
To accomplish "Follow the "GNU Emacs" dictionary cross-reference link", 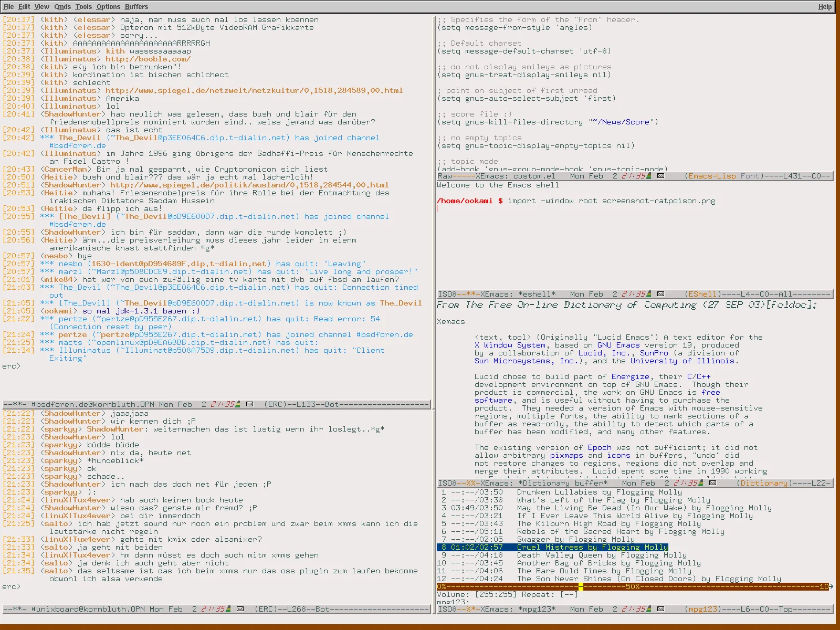I will click(x=618, y=345).
